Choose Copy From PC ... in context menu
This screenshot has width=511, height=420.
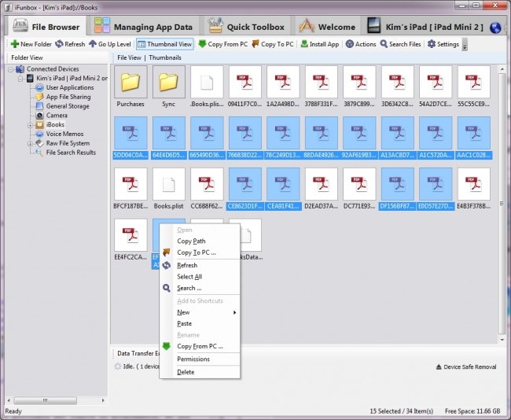click(x=200, y=346)
